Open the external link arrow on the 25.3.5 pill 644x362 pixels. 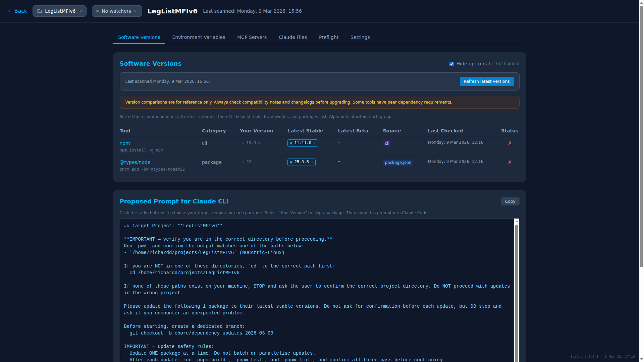312,162
